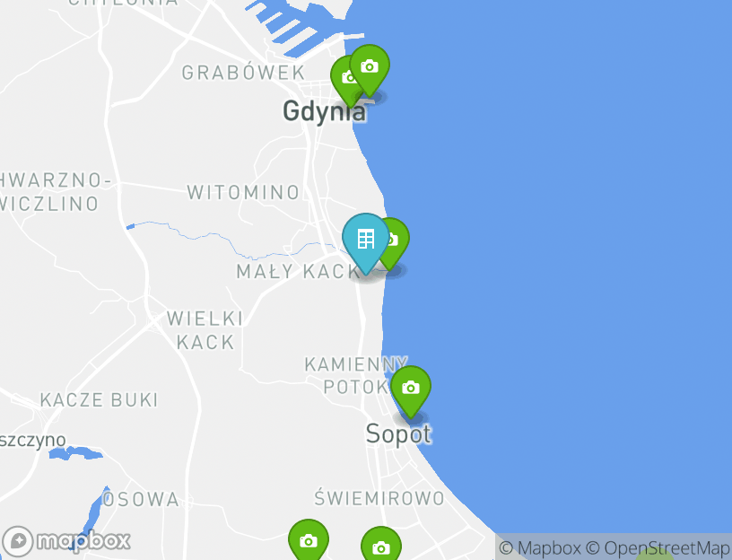Click the blue building marker near Mały Kack
732x560 pixels.
[365, 241]
